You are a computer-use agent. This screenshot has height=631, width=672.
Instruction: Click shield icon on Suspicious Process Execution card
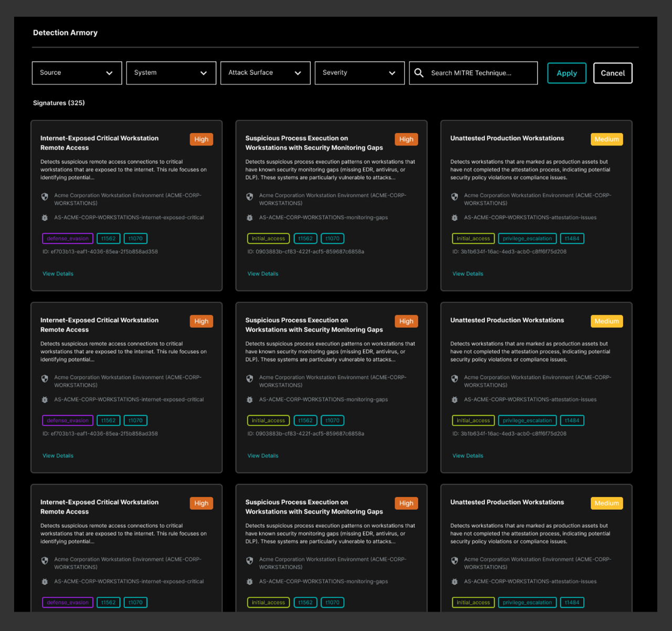[x=249, y=196]
